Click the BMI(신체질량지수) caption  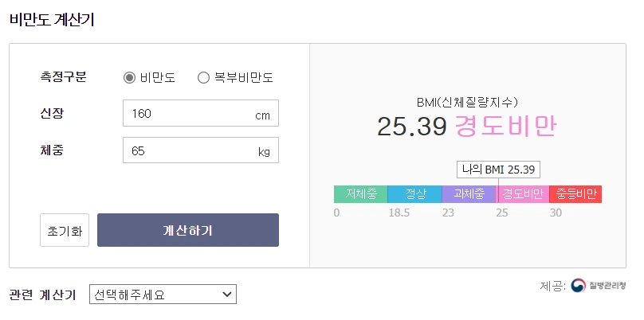pos(468,103)
